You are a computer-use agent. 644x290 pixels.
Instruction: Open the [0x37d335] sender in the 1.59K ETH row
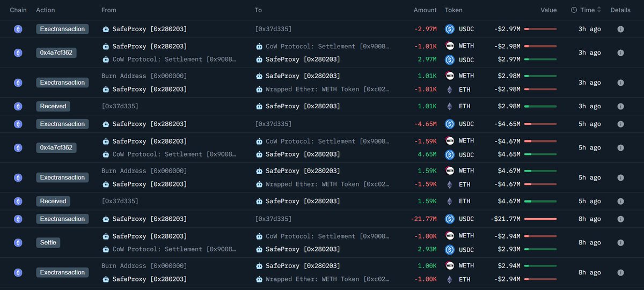click(120, 201)
